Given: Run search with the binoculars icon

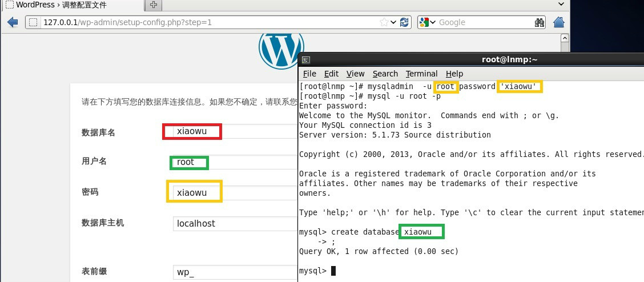Looking at the screenshot, I should [x=540, y=22].
